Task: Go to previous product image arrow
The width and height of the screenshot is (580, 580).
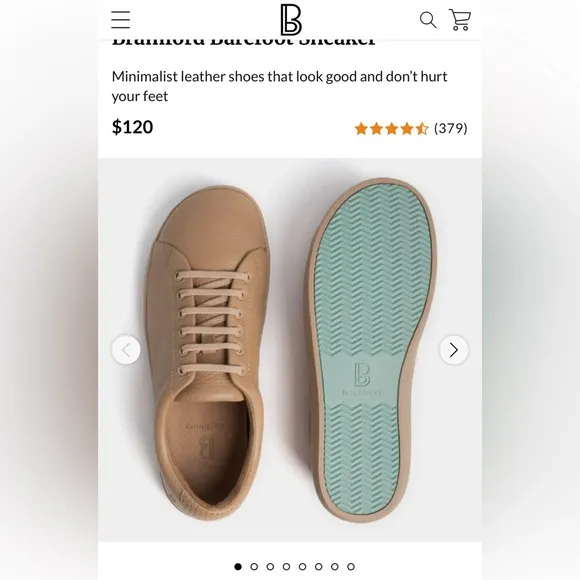Action: point(126,350)
